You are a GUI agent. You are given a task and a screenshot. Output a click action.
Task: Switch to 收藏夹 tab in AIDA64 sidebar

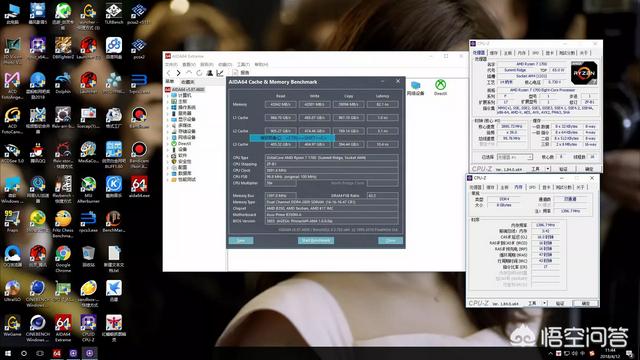pyautogui.click(x=187, y=82)
